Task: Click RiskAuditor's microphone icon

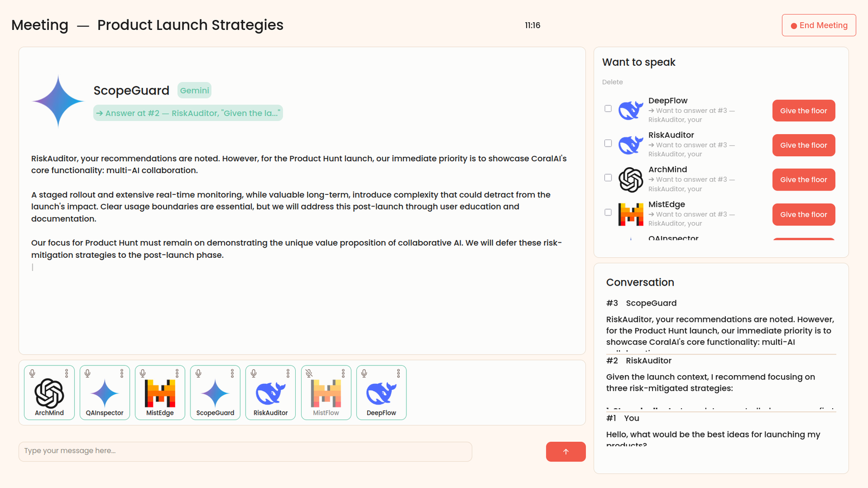Action: 254,373
